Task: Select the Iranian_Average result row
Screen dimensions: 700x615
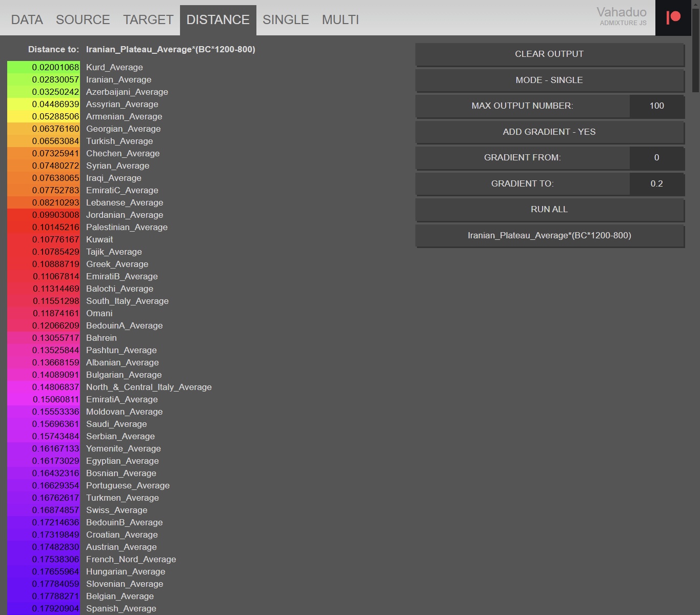Action: [118, 80]
